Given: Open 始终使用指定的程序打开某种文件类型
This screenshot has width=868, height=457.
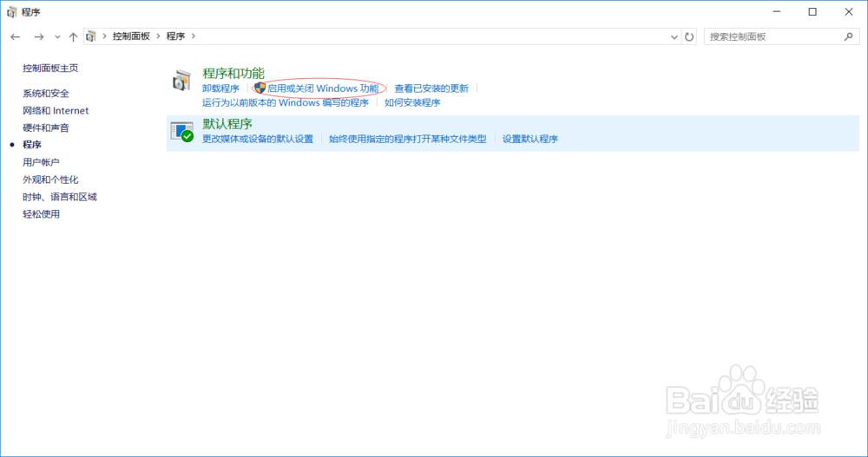Looking at the screenshot, I should point(407,139).
